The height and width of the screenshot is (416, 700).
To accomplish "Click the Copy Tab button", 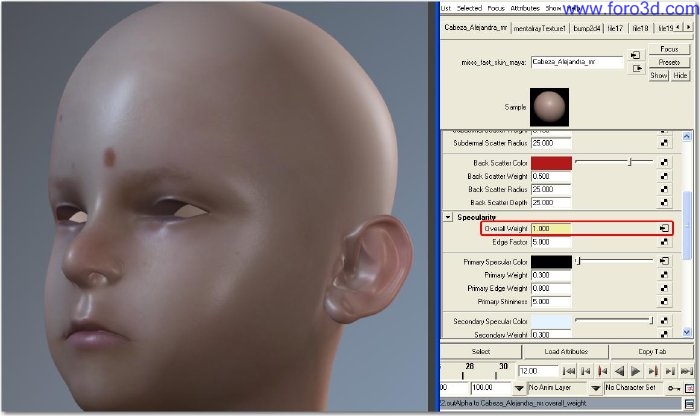I will [x=652, y=351].
